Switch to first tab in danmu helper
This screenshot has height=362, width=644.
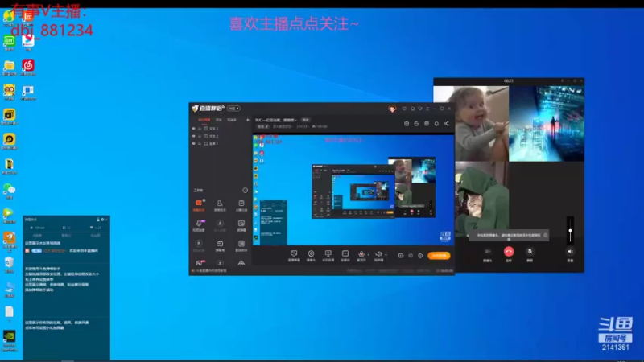point(37,236)
